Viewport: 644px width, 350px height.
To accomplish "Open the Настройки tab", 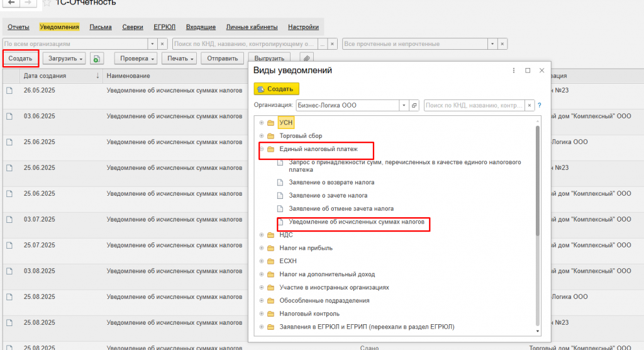I will pos(304,26).
